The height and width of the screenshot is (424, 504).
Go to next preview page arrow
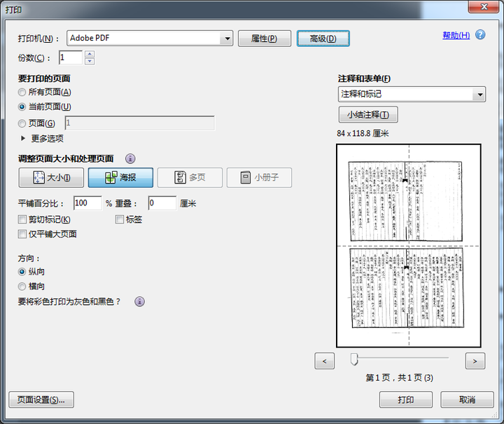tap(475, 361)
